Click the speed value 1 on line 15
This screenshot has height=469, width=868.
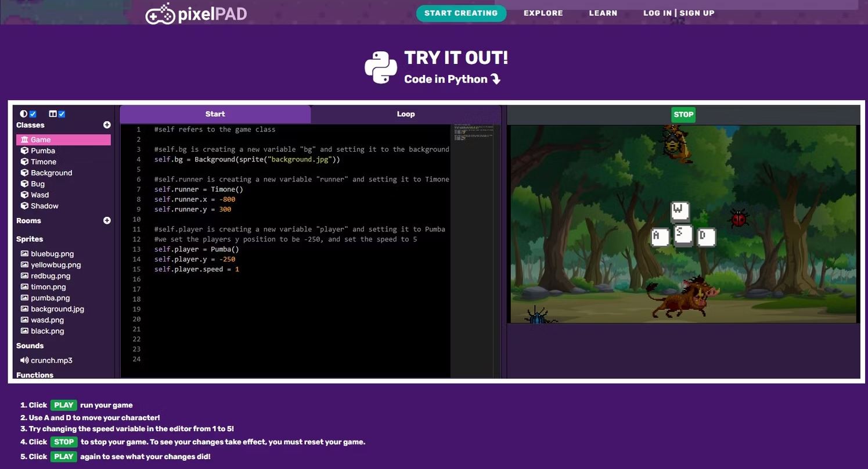(237, 269)
